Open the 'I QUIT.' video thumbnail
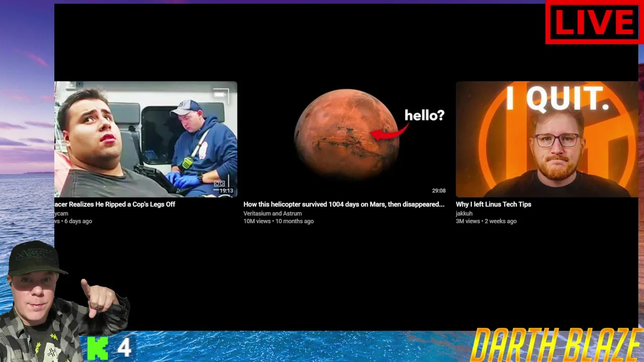The width and height of the screenshot is (644, 362). 547,139
